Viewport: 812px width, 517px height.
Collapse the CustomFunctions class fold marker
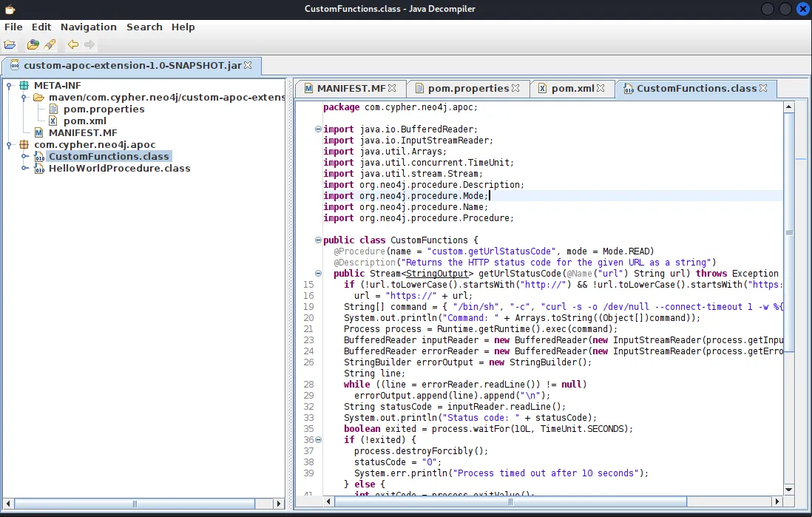coord(318,240)
